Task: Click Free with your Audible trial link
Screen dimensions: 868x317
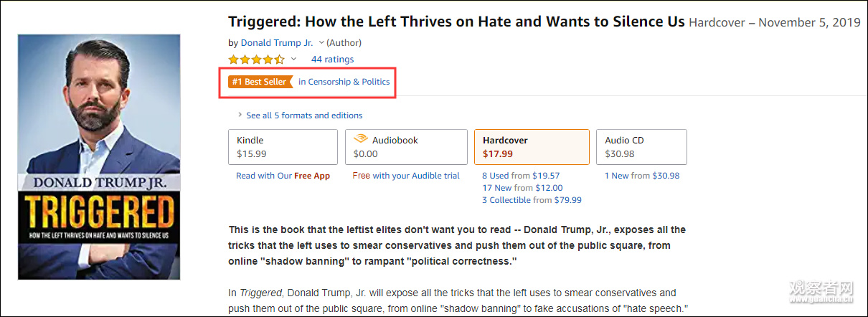Action: click(406, 176)
